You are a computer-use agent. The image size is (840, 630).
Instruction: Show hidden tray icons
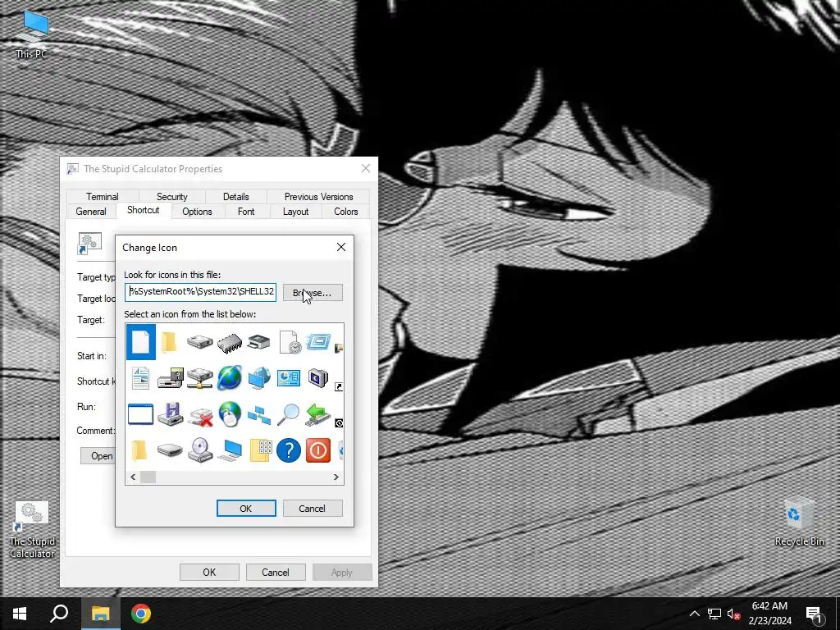694,614
